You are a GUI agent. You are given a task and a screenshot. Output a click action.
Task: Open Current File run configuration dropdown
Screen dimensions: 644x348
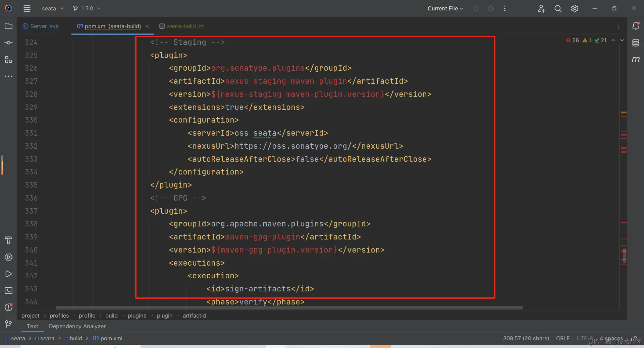(445, 9)
